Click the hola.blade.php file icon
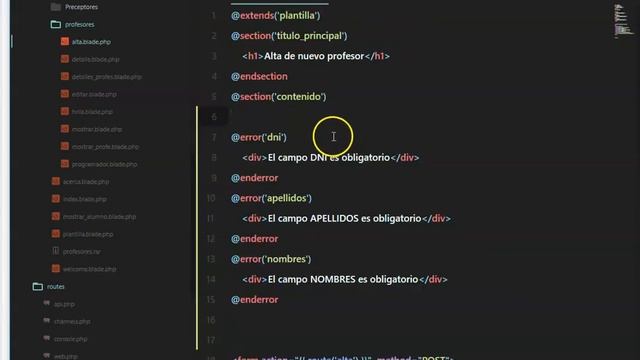 (64, 111)
